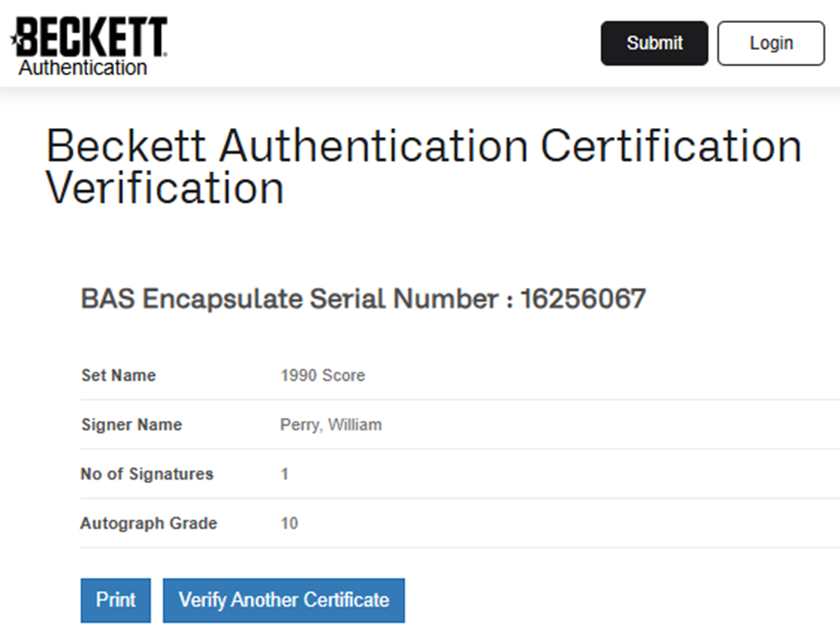Click the Signer Name label
Viewport: 840px width, 635px height.
pyautogui.click(x=131, y=425)
